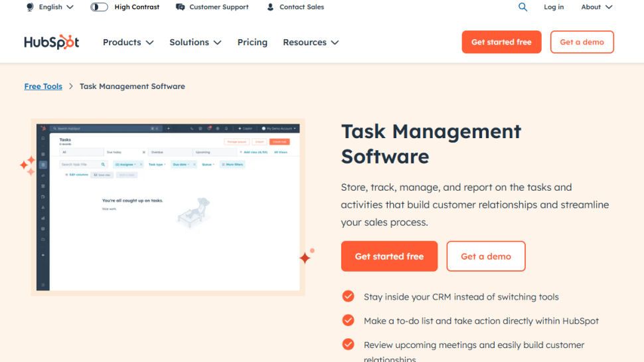644x362 pixels.
Task: Click Log in link
Action: pyautogui.click(x=554, y=7)
